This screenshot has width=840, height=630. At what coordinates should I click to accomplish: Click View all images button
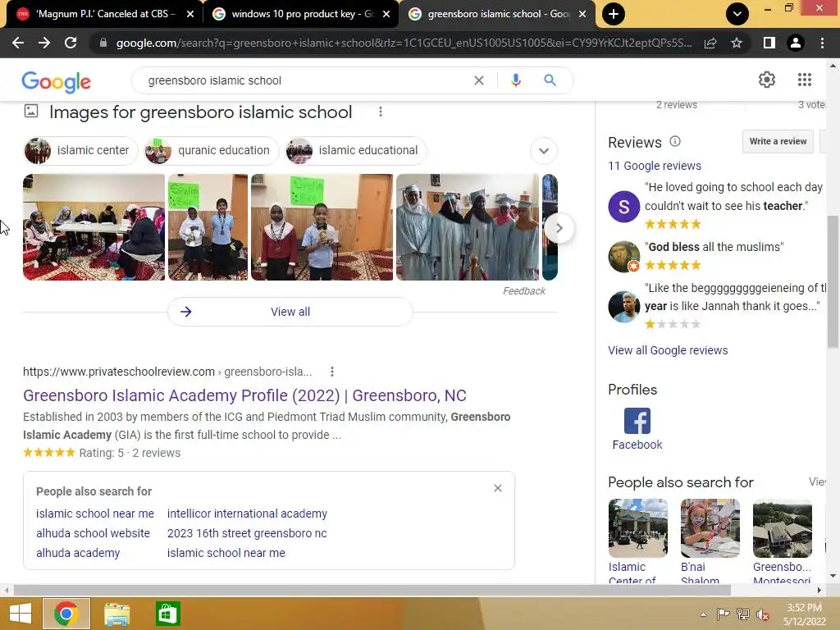(x=290, y=312)
